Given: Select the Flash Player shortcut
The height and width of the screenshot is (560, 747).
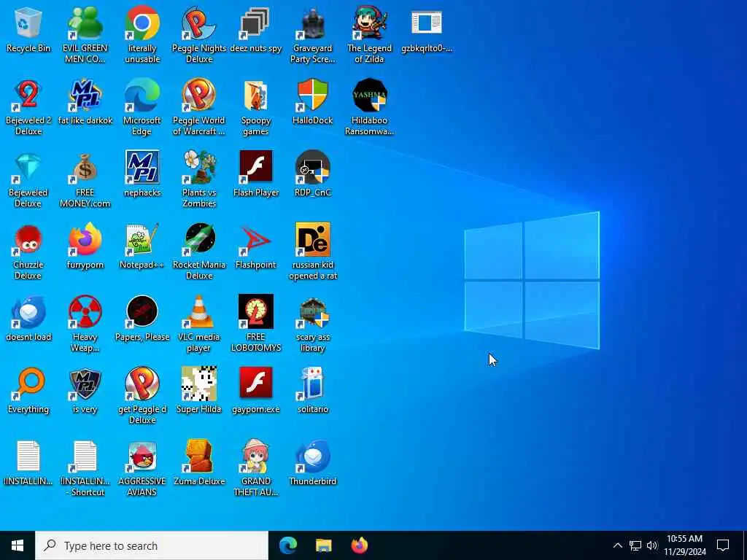Looking at the screenshot, I should [x=255, y=167].
